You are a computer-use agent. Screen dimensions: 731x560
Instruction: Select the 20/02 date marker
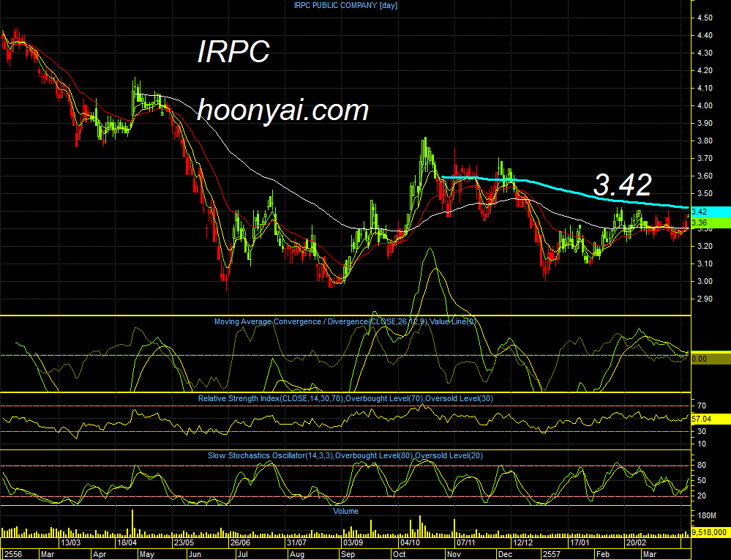(636, 542)
